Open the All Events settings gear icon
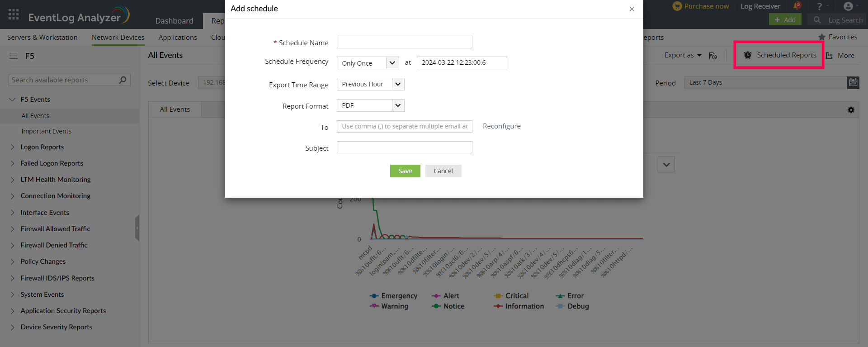868x347 pixels. click(x=851, y=110)
